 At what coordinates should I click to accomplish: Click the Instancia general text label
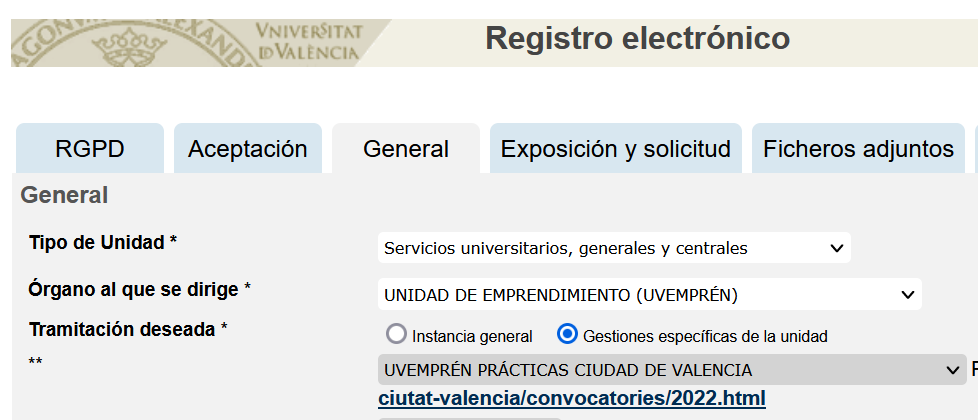pyautogui.click(x=472, y=336)
